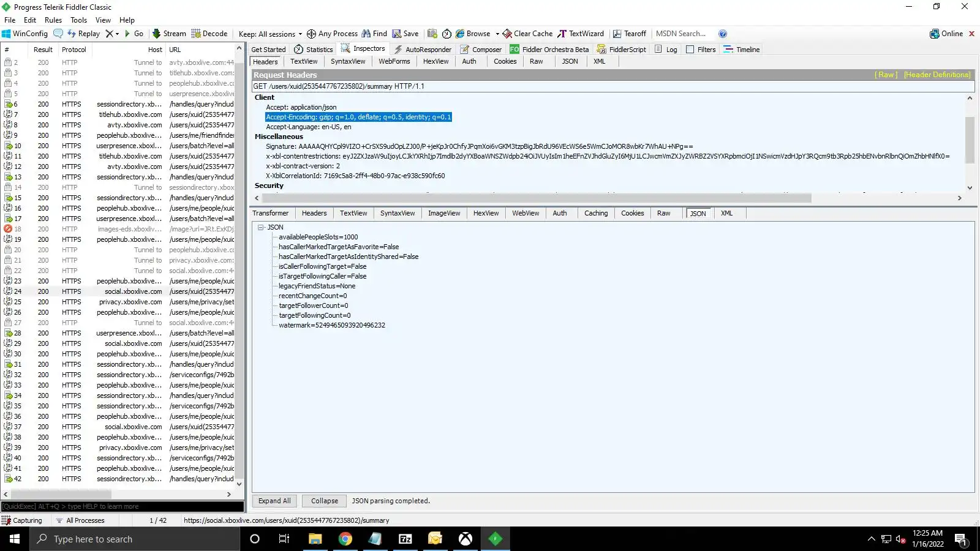Replay the selected session
This screenshot has width=980, height=551.
tap(83, 34)
